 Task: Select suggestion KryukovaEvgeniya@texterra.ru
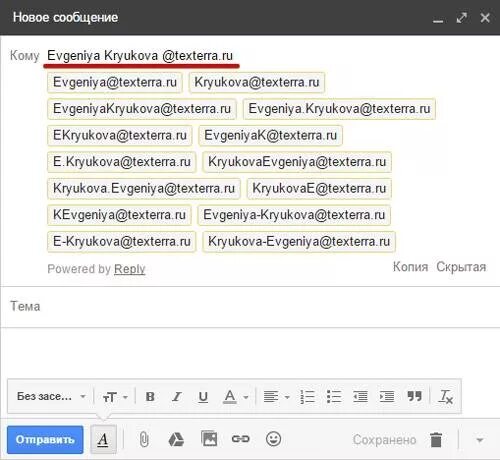[297, 162]
